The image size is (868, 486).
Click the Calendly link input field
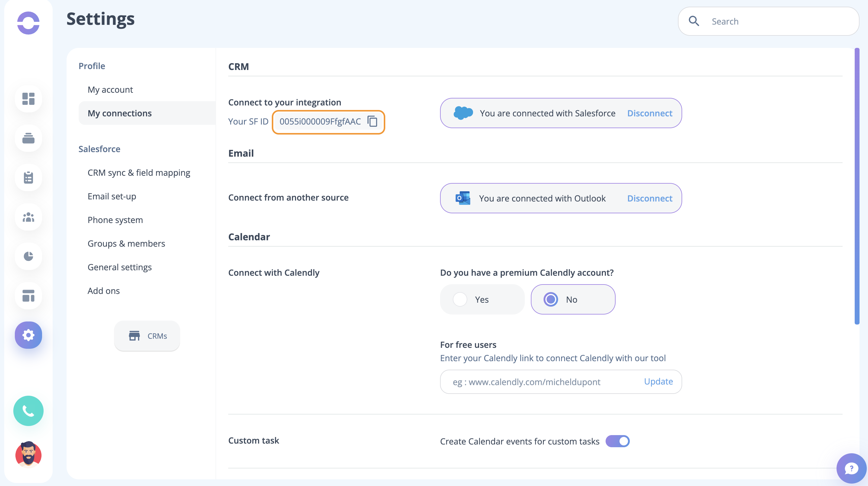tap(542, 382)
